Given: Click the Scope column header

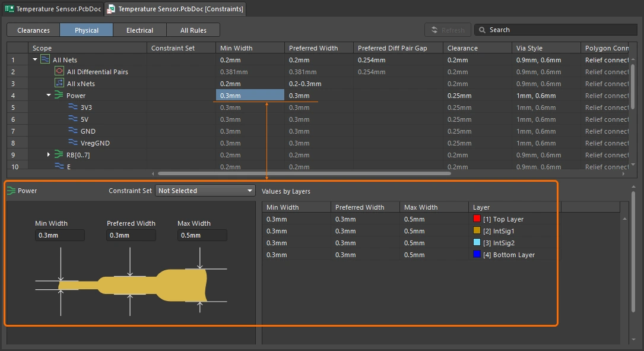Looking at the screenshot, I should (87, 48).
